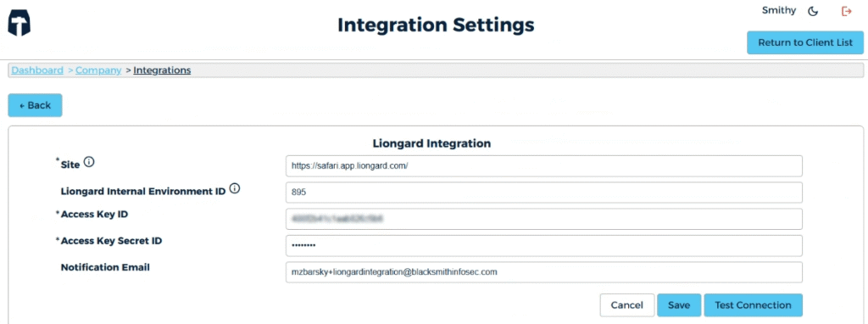This screenshot has height=324, width=868.
Task: Click Return to Client List button
Action: [x=805, y=42]
